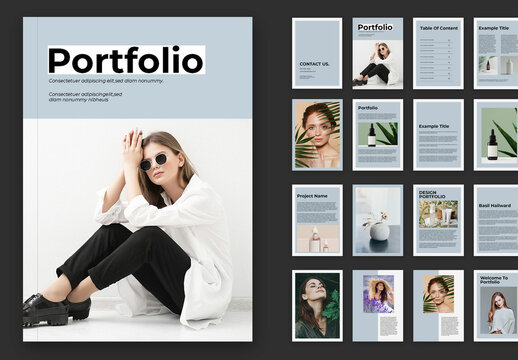Open the "Design Portfolio" page thumbnail
Image resolution: width=518 pixels, height=360 pixels.
pyautogui.click(x=438, y=220)
